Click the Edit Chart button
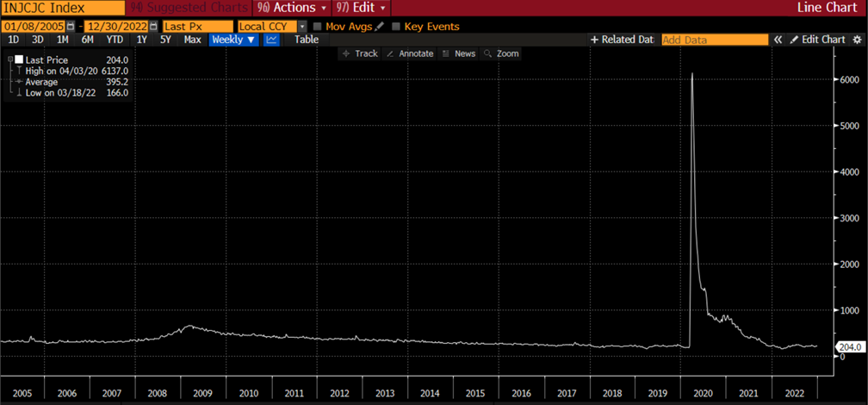Viewport: 868px width, 405px height. 816,40
